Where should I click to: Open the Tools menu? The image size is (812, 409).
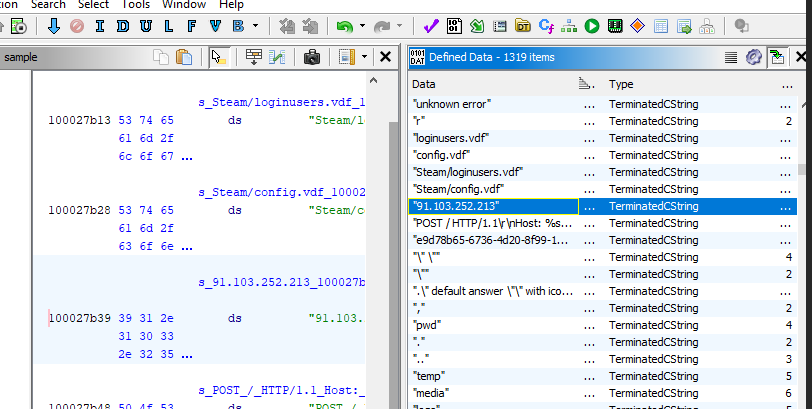point(136,5)
